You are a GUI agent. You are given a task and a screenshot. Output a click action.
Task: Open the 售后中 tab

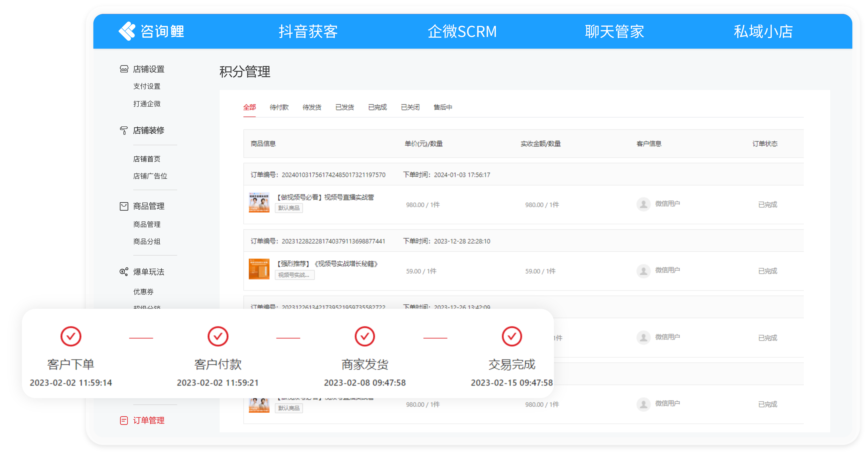click(x=443, y=107)
